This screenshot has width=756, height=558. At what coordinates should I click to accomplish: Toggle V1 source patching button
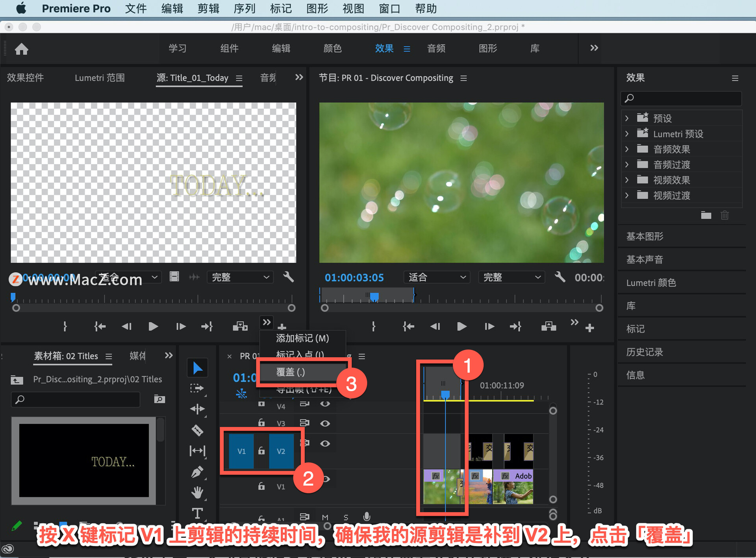pos(241,451)
